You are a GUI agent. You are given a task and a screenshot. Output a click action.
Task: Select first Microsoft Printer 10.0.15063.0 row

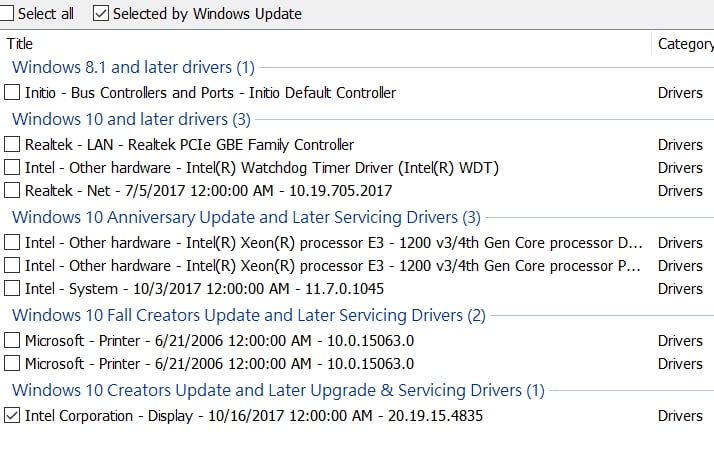click(x=357, y=341)
